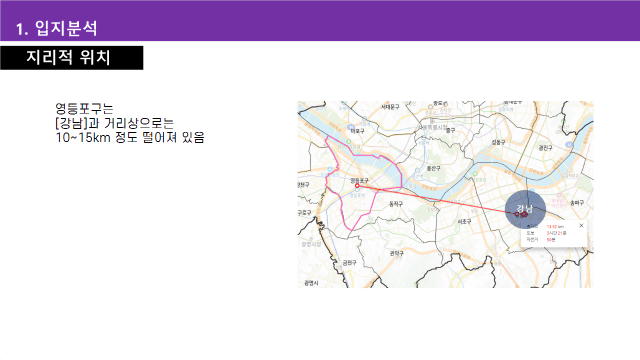Screen dimensions: 640x360
Task: Click the 용산구 label on the map
Action: (433, 168)
